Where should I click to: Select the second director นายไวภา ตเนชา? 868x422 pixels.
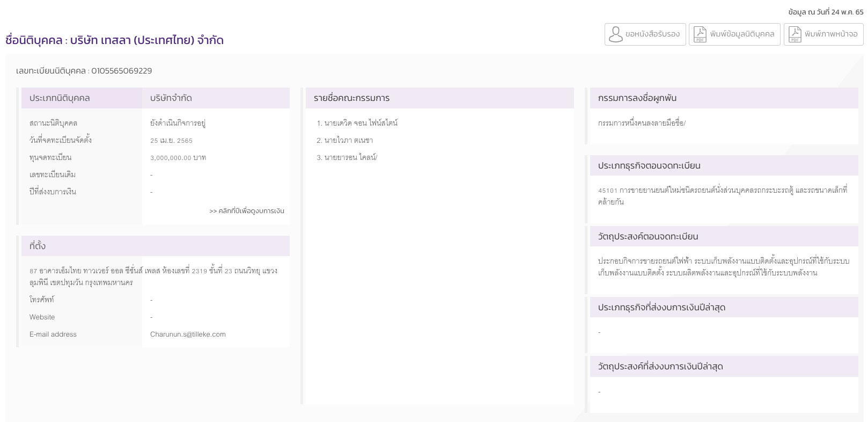(x=349, y=140)
